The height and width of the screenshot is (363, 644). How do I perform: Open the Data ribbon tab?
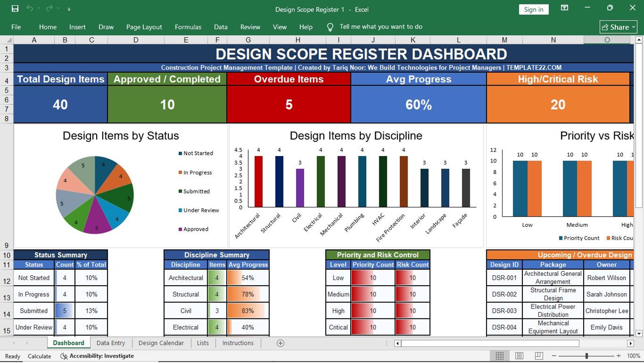coord(221,27)
